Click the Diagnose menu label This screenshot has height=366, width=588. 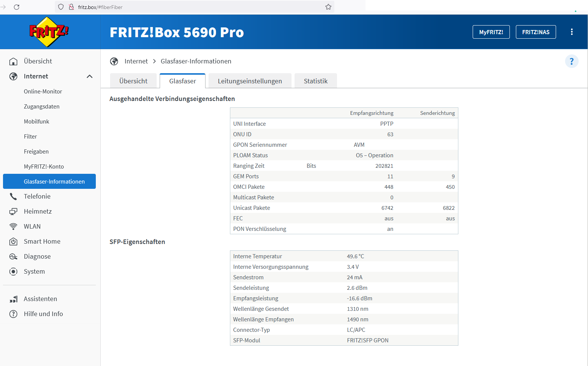[37, 256]
